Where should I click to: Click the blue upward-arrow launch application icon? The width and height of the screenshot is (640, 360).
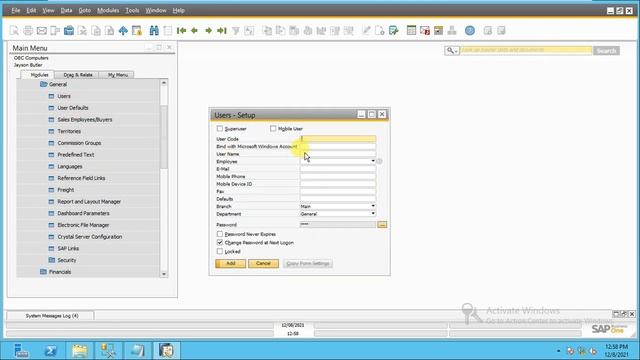[123, 31]
